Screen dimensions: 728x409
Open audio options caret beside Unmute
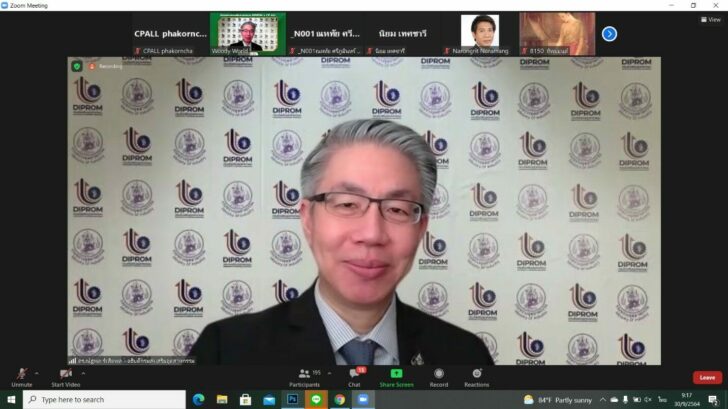coord(37,373)
